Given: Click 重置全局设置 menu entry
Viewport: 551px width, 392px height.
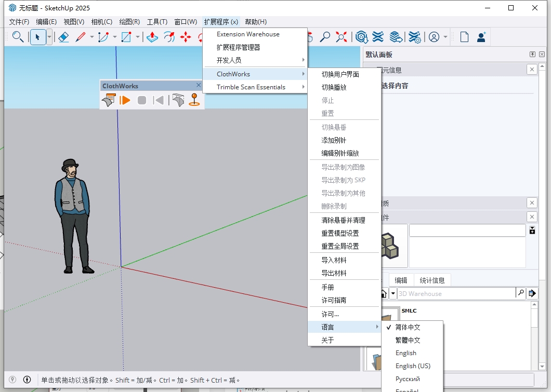Looking at the screenshot, I should (344, 246).
